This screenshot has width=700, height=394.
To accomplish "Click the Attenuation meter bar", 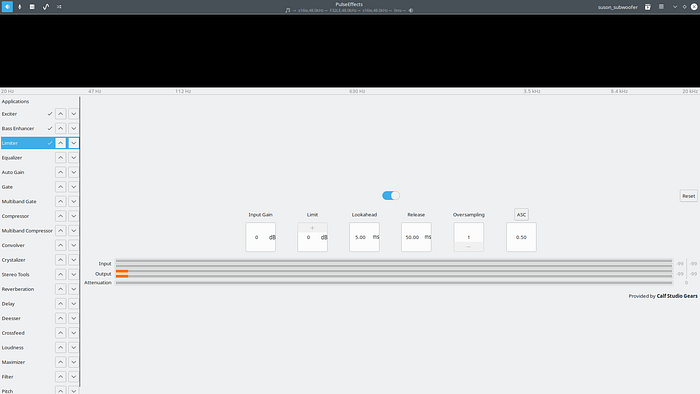I will (394, 282).
